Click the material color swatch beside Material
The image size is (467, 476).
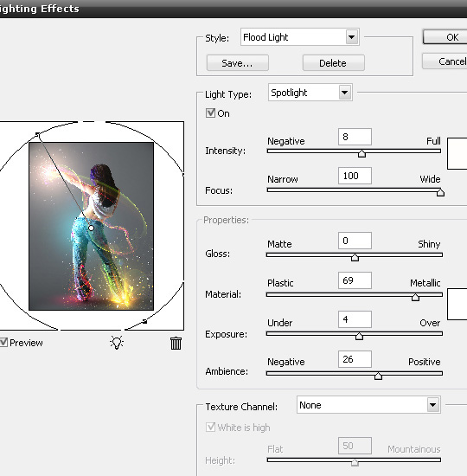coord(457,304)
